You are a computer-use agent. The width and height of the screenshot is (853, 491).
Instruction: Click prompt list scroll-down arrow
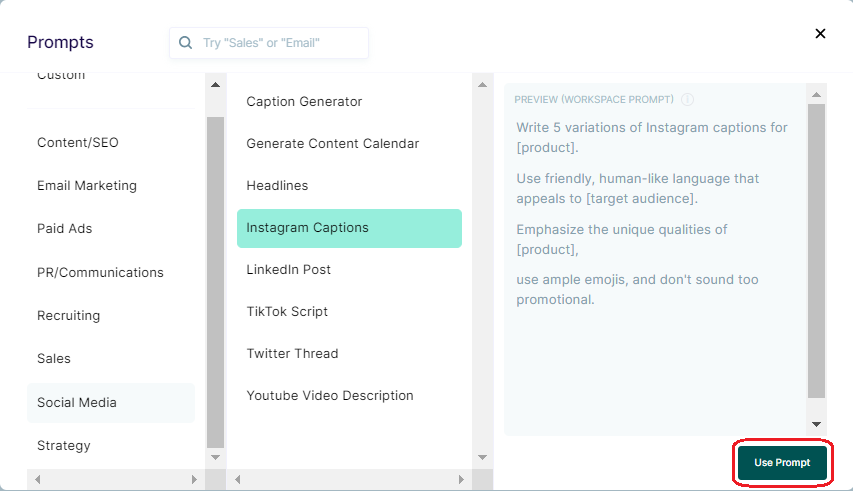click(483, 457)
